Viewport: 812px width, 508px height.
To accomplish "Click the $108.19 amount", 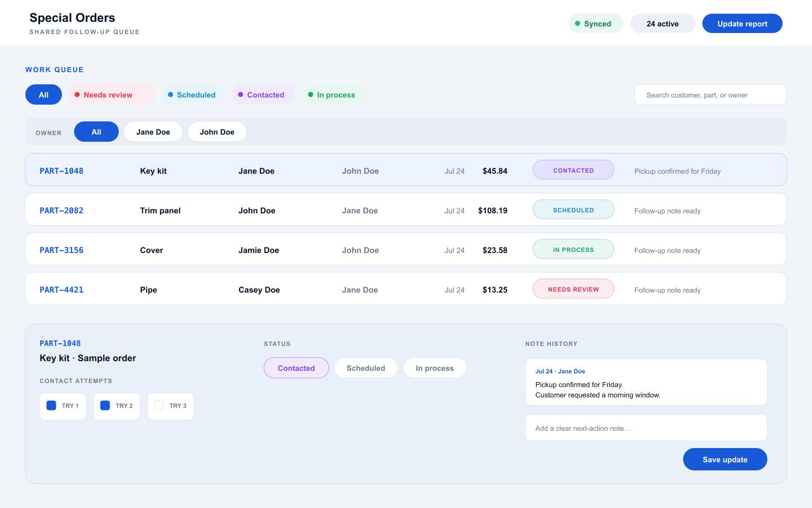I will point(492,210).
